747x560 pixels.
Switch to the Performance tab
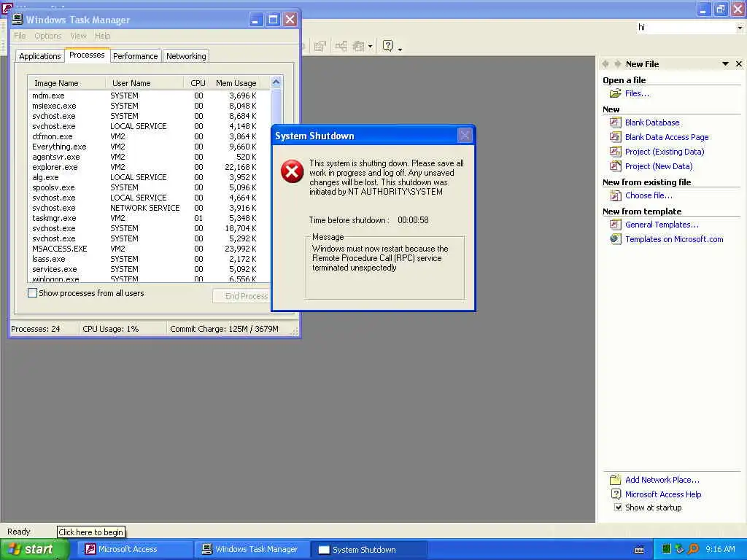click(x=135, y=56)
